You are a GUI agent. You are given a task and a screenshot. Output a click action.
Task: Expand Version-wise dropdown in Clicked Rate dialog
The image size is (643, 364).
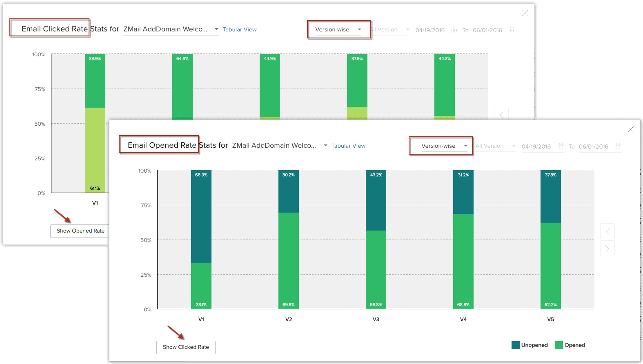338,29
